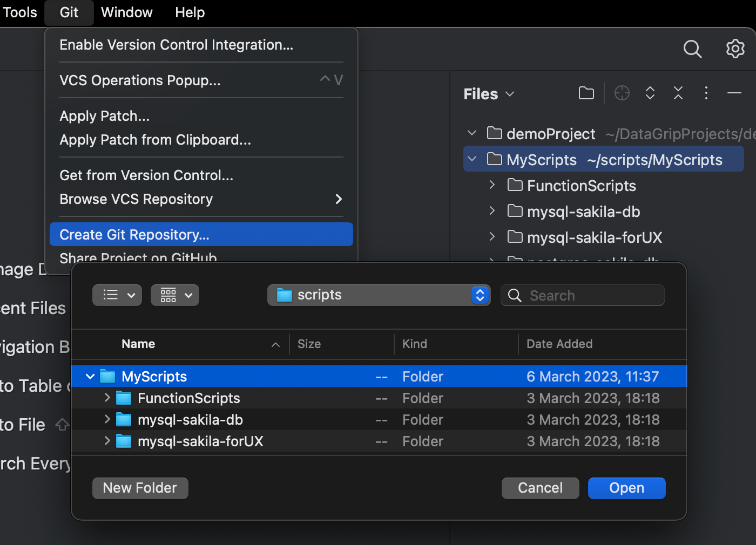Hide the Files panel with minimize icon

(734, 93)
